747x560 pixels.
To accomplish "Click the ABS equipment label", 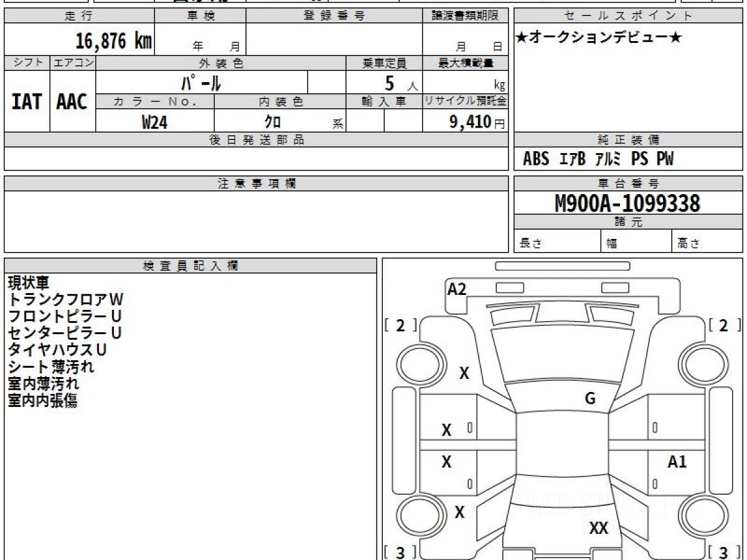I will tap(535, 159).
